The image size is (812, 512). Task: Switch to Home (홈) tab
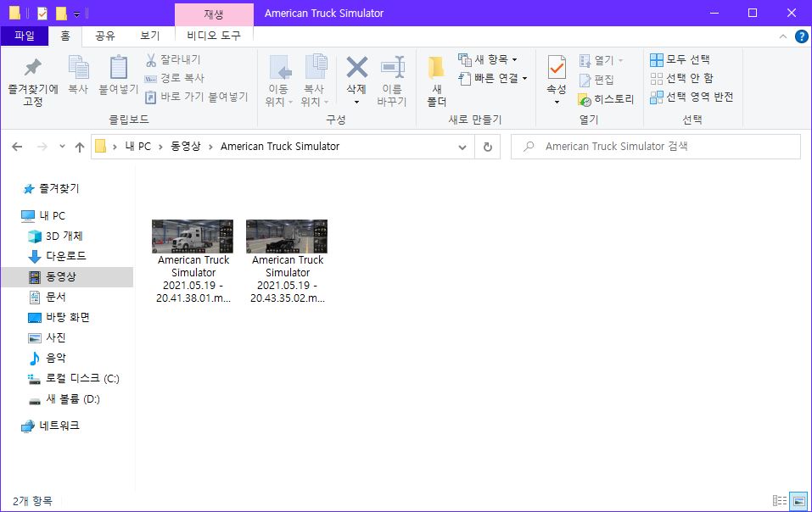tap(65, 36)
